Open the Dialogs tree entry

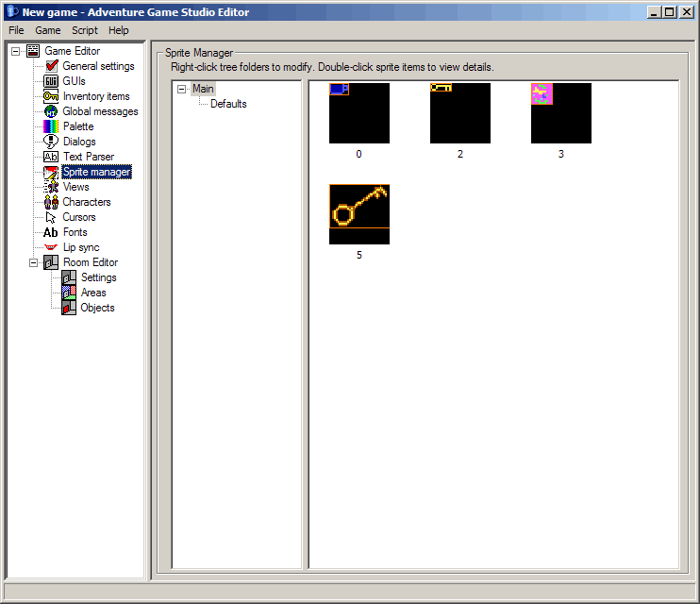click(x=79, y=142)
